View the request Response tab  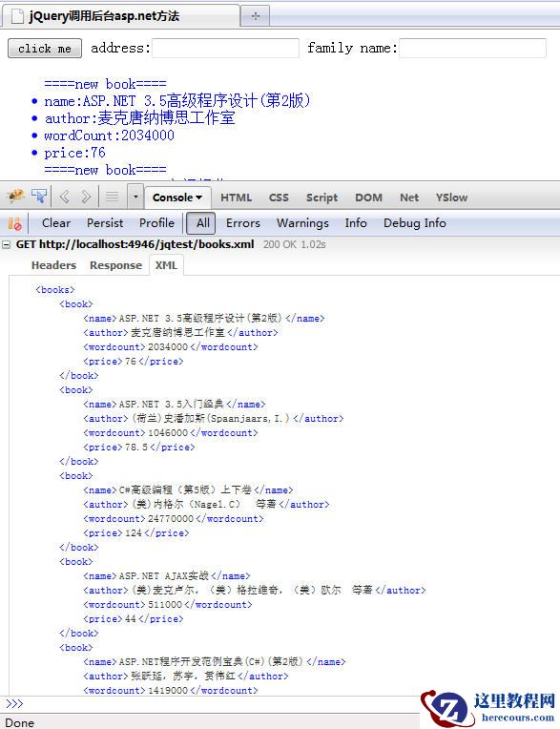point(115,265)
